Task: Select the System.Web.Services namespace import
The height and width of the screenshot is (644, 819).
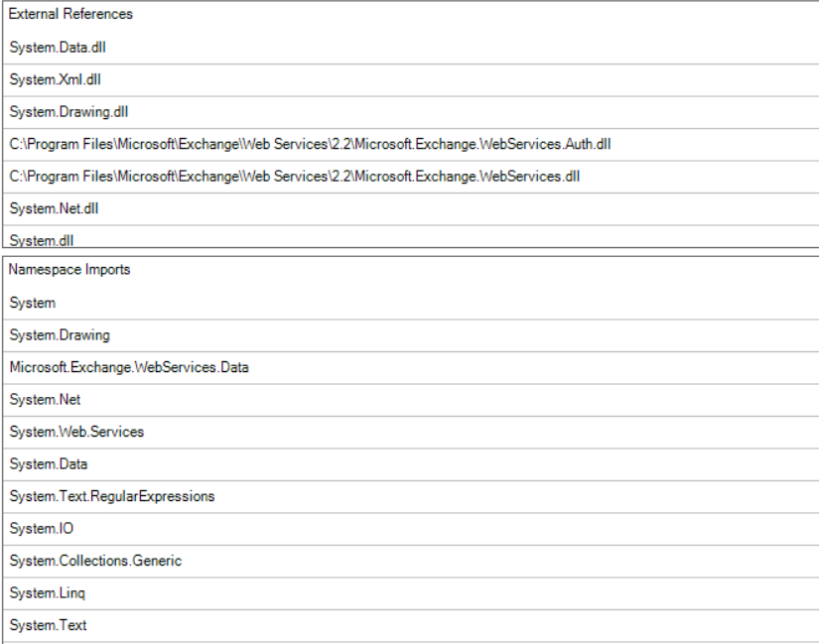Action: [x=411, y=433]
